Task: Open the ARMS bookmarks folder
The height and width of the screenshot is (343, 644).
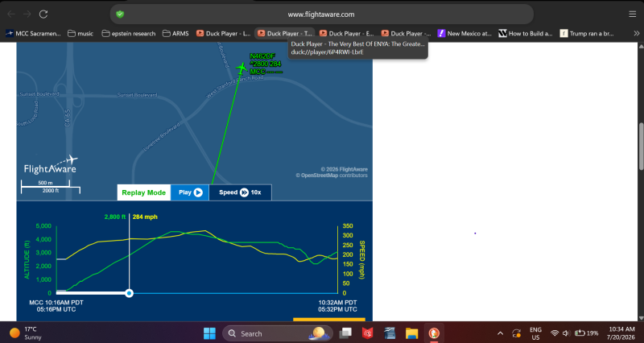Action: click(x=175, y=34)
